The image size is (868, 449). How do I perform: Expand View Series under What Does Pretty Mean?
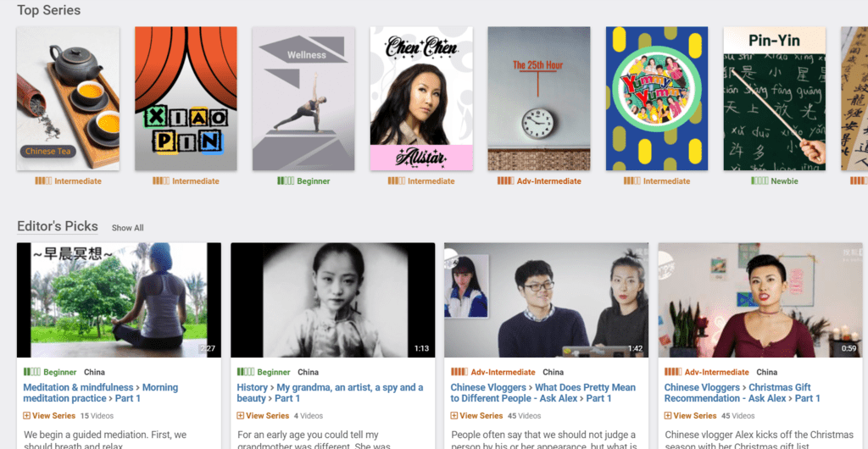click(476, 415)
